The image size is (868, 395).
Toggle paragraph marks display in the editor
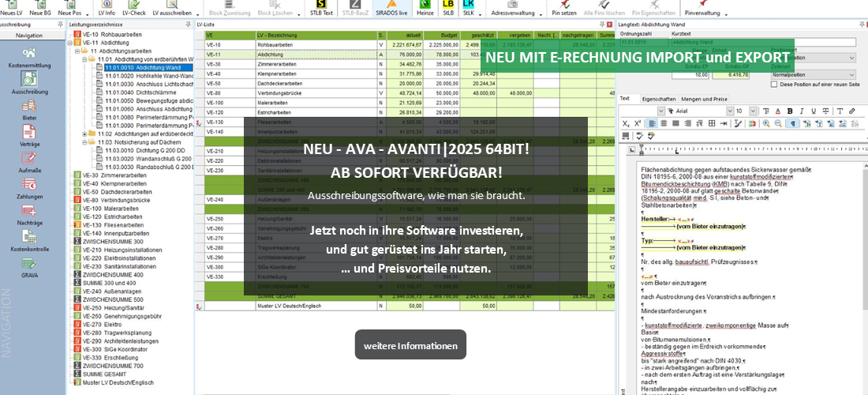793,123
